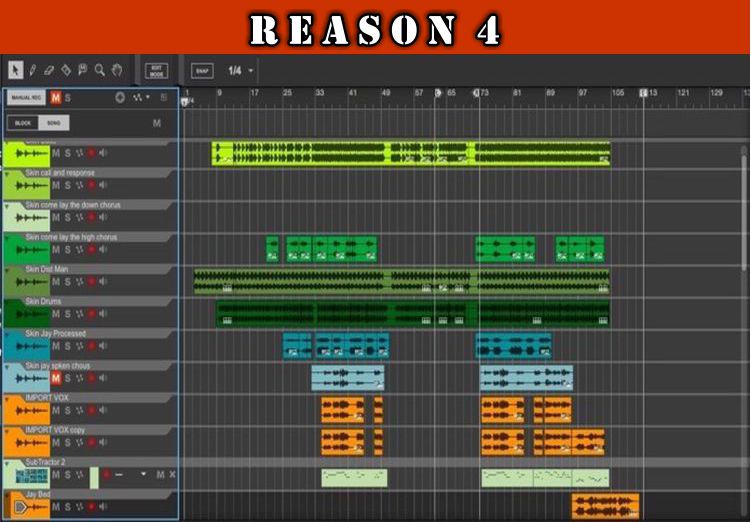This screenshot has height=522, width=751.
Task: Collapse the Skin Dist Man track
Action: (7, 270)
